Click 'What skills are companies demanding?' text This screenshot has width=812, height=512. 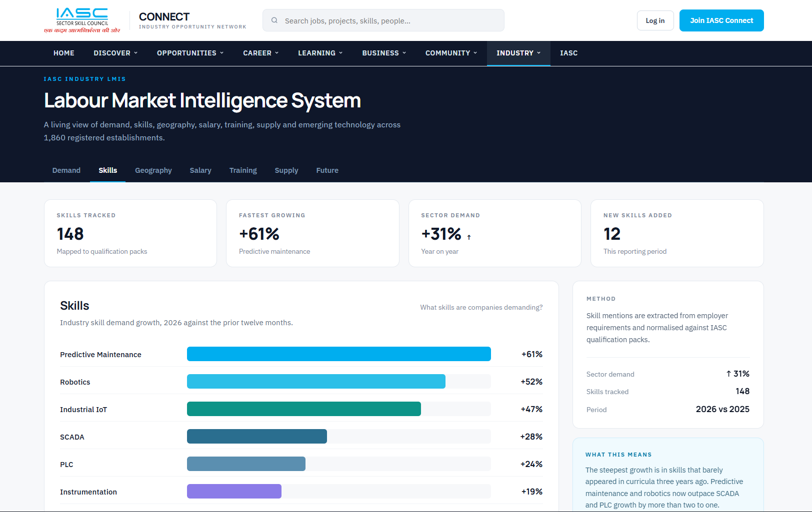(481, 307)
